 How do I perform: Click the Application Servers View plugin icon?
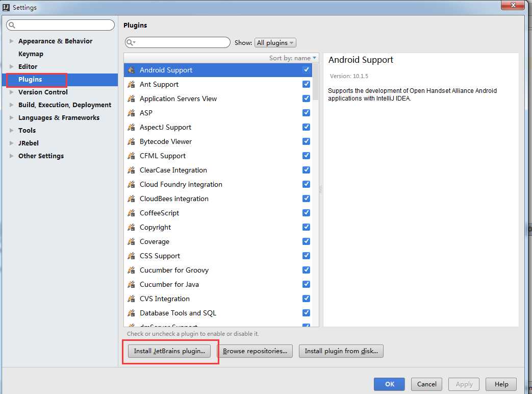(x=131, y=98)
